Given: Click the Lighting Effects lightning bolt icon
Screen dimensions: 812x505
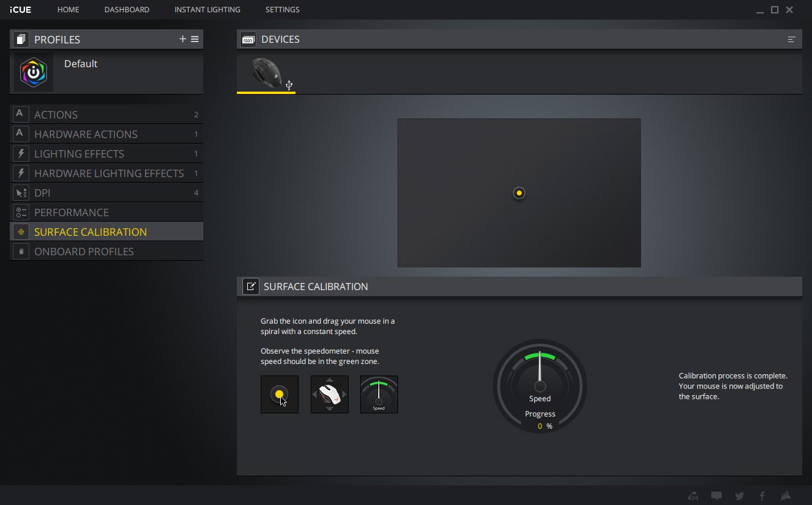Looking at the screenshot, I should (21, 153).
